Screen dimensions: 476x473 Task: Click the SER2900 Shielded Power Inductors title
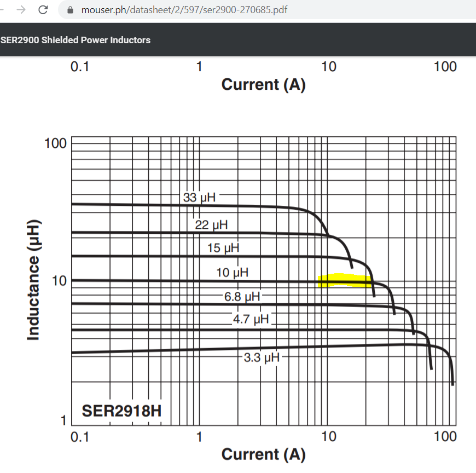coord(76,40)
